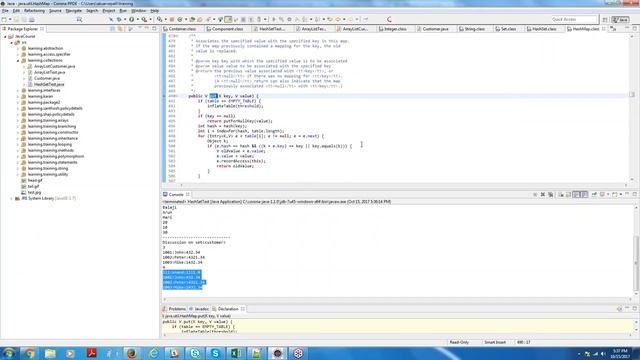Viewport: 640px width, 360px height.
Task: Open the Source menu
Action: coord(55,11)
